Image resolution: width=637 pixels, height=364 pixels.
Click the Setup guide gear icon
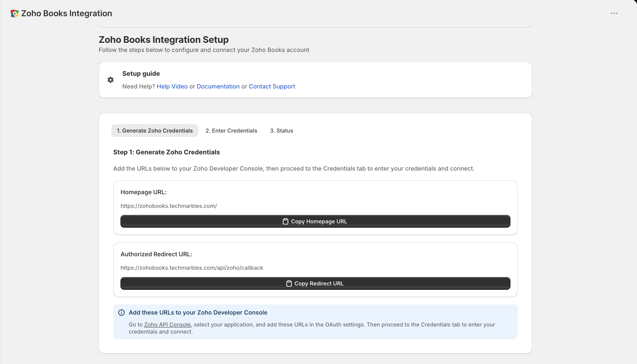111,80
